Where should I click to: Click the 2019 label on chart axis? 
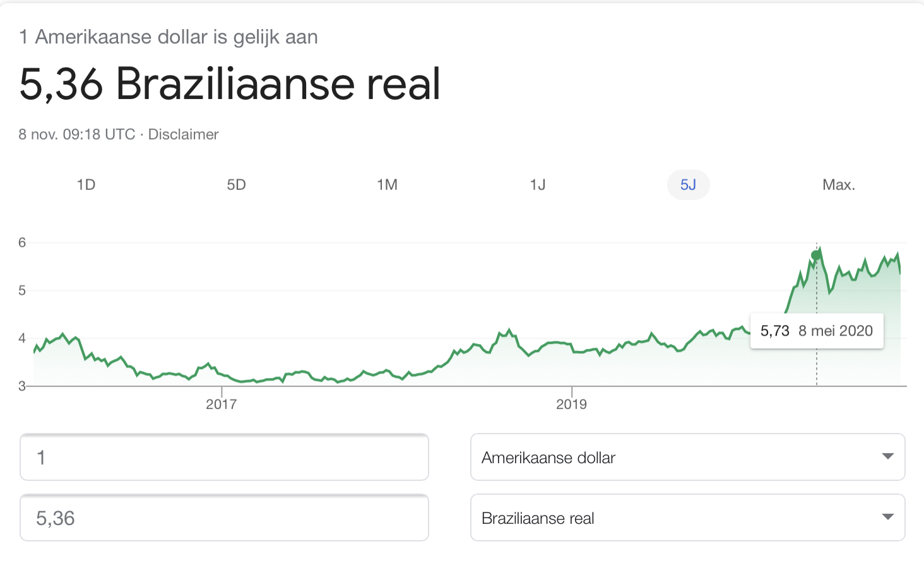(x=571, y=404)
